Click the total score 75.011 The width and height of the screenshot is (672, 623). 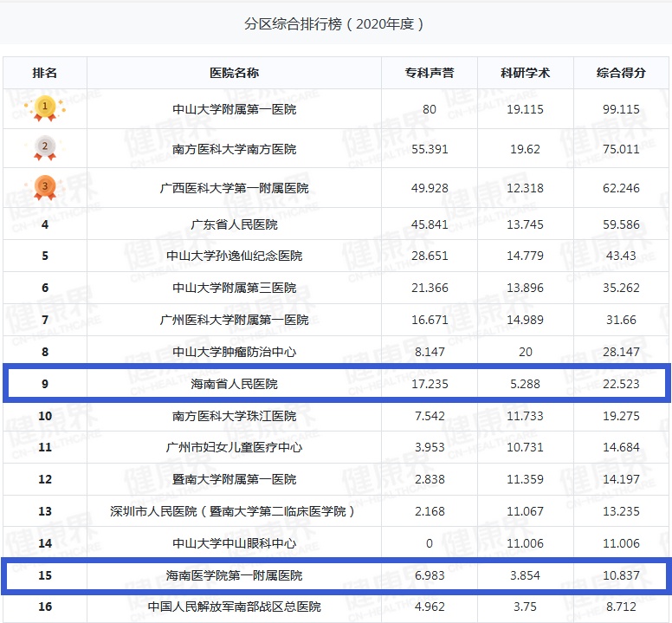(x=622, y=149)
